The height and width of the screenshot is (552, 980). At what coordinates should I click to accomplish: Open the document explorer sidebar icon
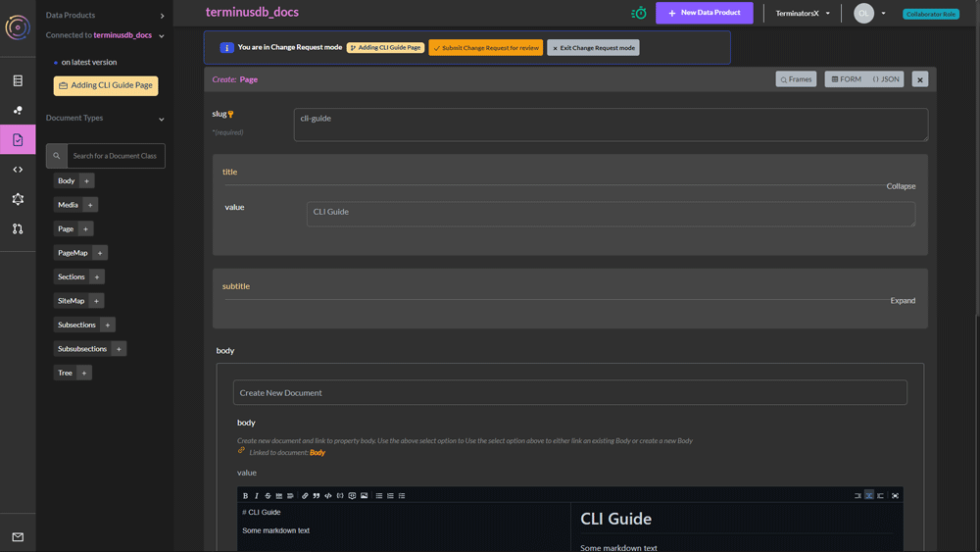pos(18,139)
